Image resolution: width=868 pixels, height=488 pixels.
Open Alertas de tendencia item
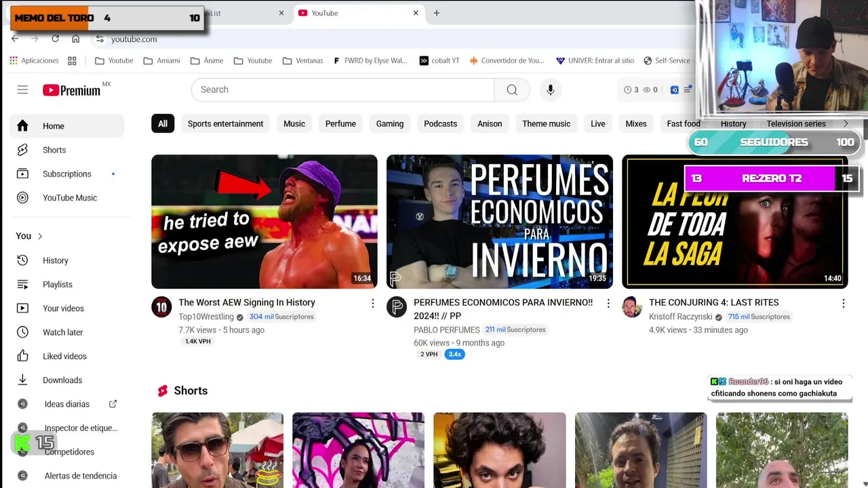tap(66, 476)
